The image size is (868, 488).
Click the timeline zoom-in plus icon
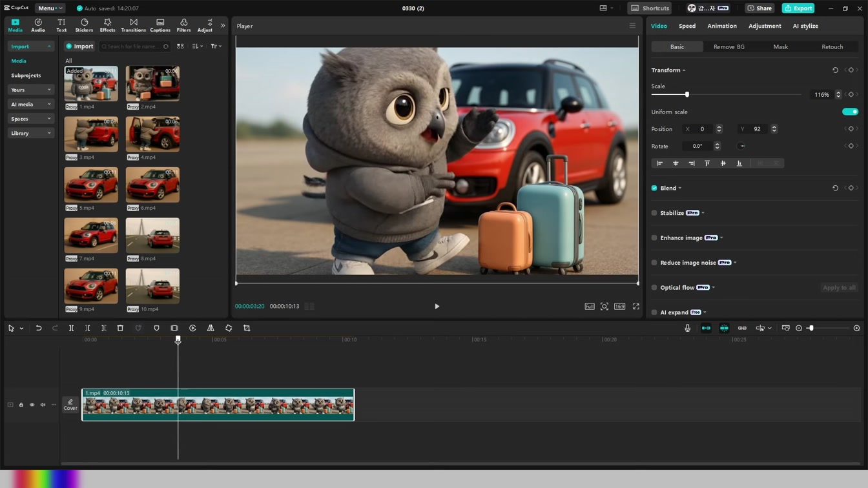click(856, 328)
